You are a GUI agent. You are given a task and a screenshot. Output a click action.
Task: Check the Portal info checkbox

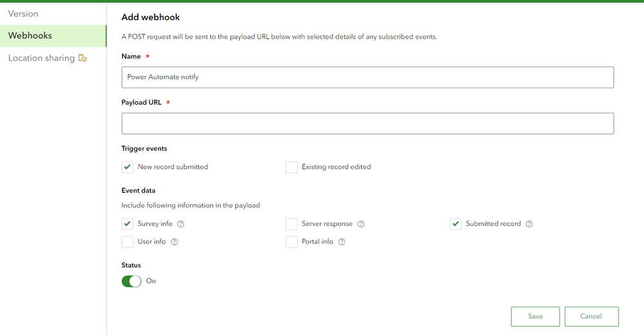click(291, 242)
